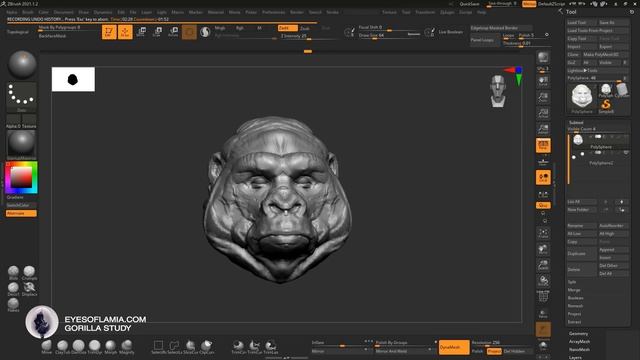Viewport: 640px width, 360px height.
Task: Toggle the Zadd mode
Action: (x=287, y=28)
